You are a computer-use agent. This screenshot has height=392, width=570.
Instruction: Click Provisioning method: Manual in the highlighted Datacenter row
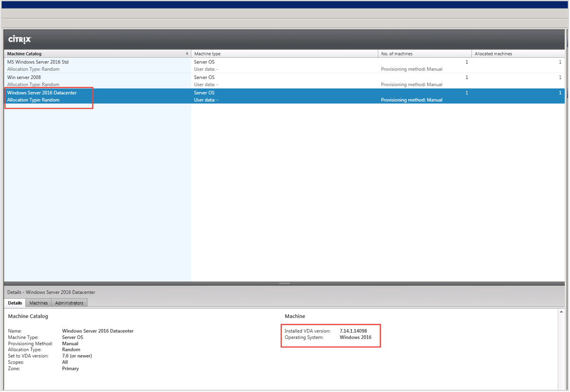pyautogui.click(x=411, y=100)
